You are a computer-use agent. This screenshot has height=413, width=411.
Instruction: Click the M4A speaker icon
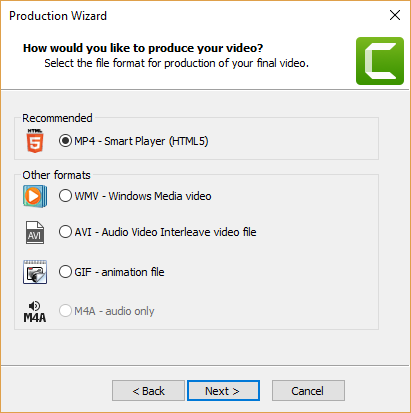click(35, 312)
